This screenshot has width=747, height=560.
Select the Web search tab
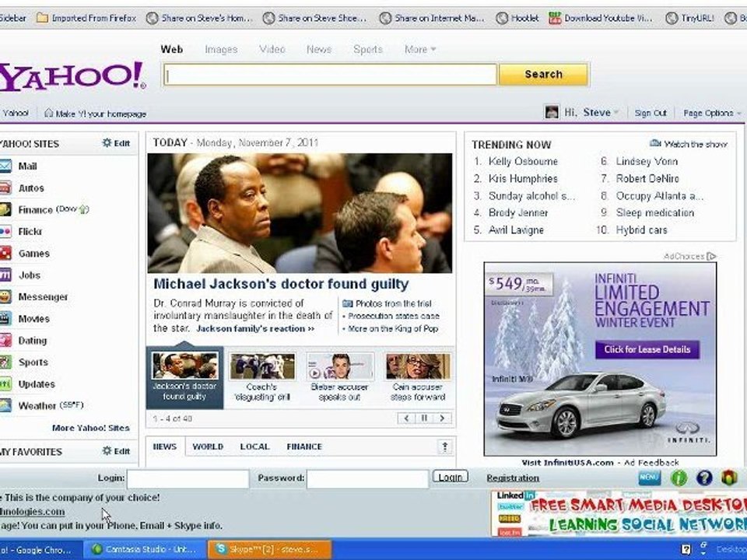[x=172, y=49]
